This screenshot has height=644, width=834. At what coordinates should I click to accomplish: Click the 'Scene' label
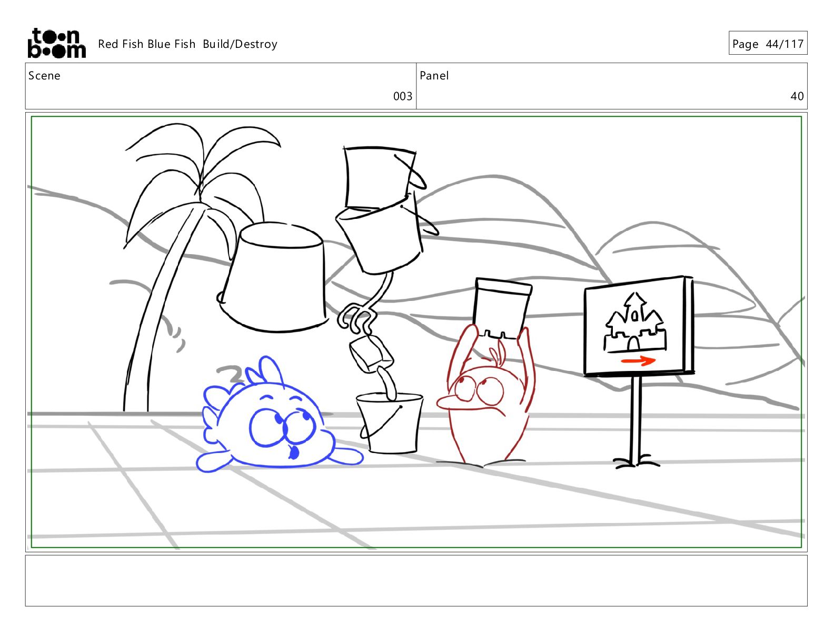coord(44,76)
